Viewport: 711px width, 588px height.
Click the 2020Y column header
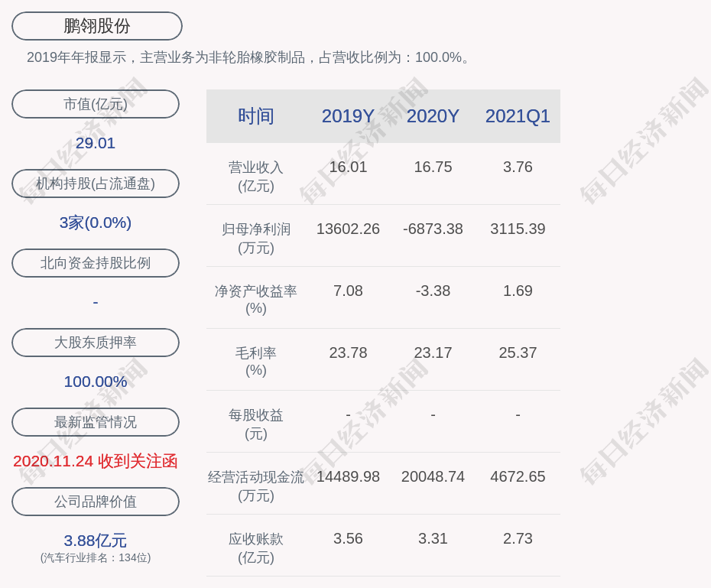click(x=433, y=116)
